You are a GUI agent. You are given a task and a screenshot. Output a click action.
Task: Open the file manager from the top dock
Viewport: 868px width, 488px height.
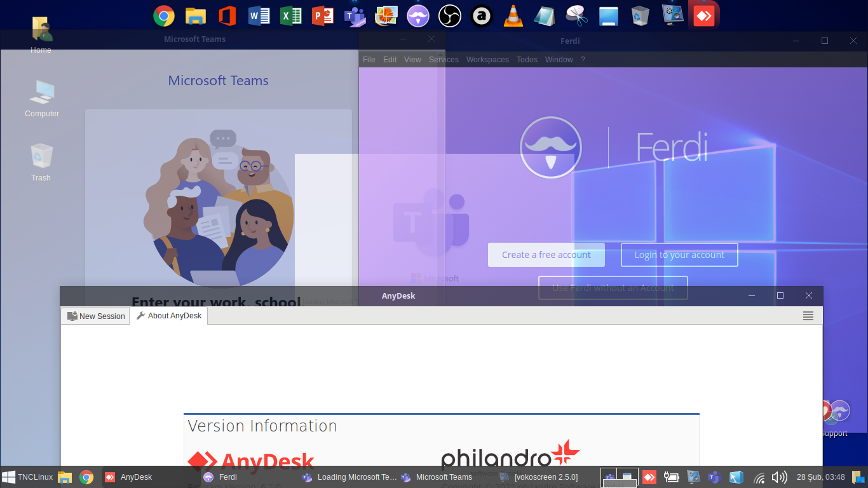[196, 15]
